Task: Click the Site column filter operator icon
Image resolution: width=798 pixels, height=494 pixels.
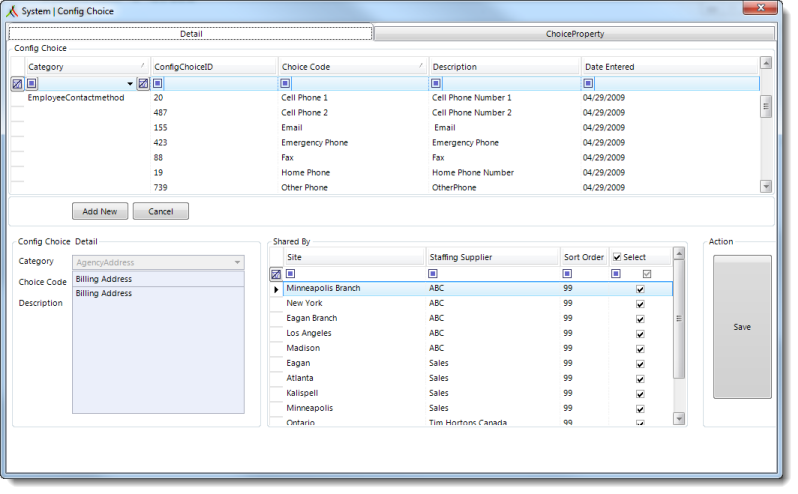Action: (x=291, y=274)
